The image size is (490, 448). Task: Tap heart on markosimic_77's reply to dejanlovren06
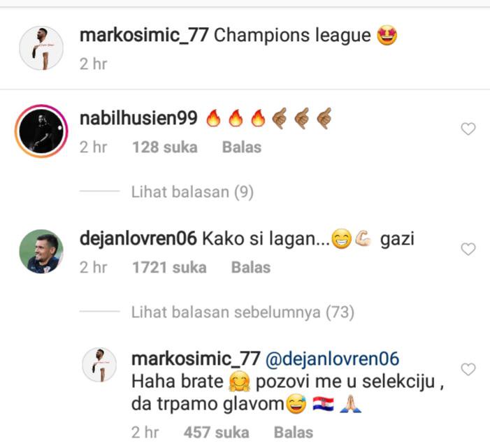click(468, 369)
